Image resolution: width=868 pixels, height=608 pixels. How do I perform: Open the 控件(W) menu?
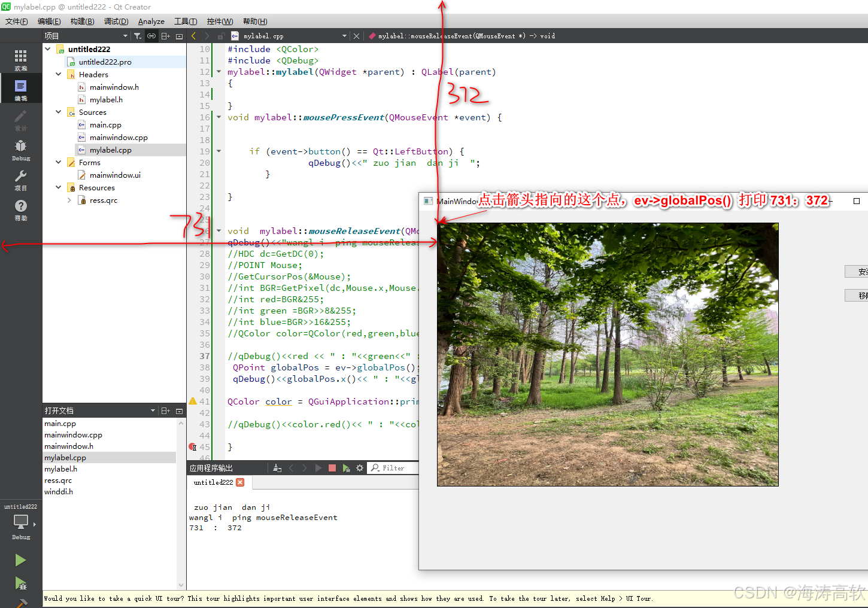(x=220, y=21)
